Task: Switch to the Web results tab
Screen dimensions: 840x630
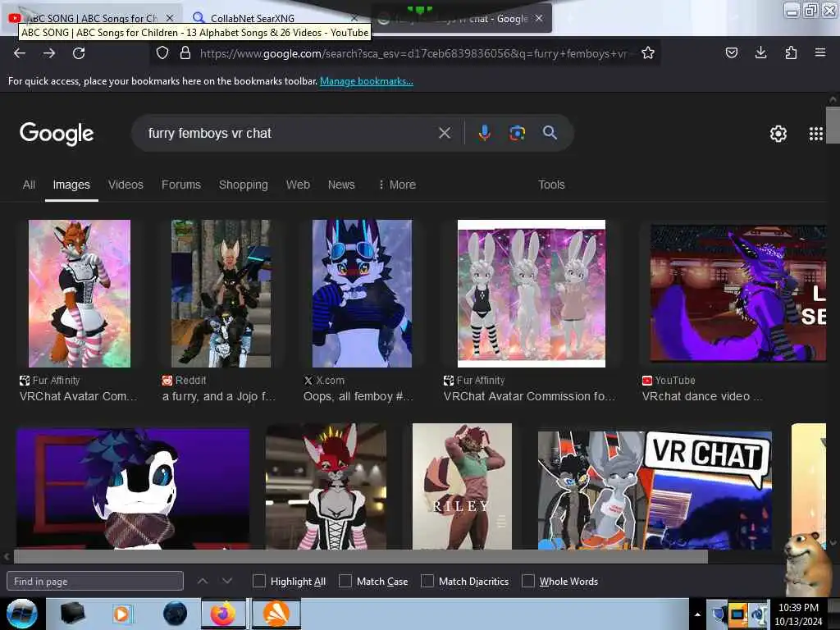Action: click(x=298, y=185)
